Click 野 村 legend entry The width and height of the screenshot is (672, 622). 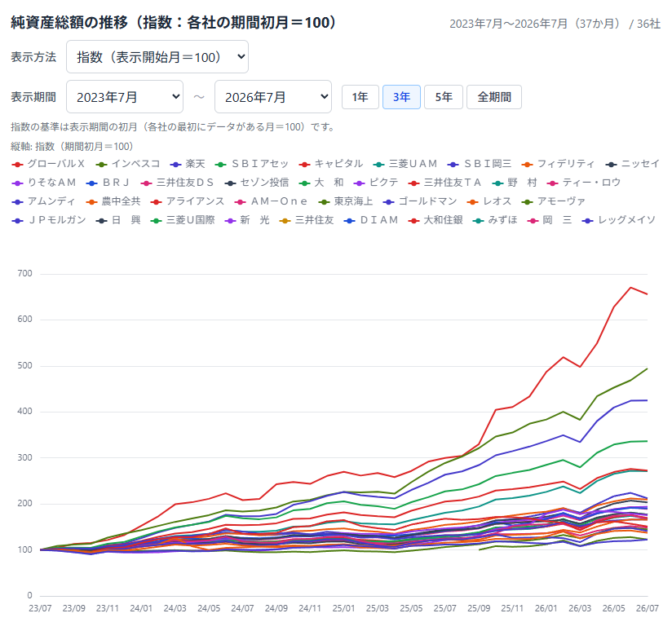(x=515, y=183)
